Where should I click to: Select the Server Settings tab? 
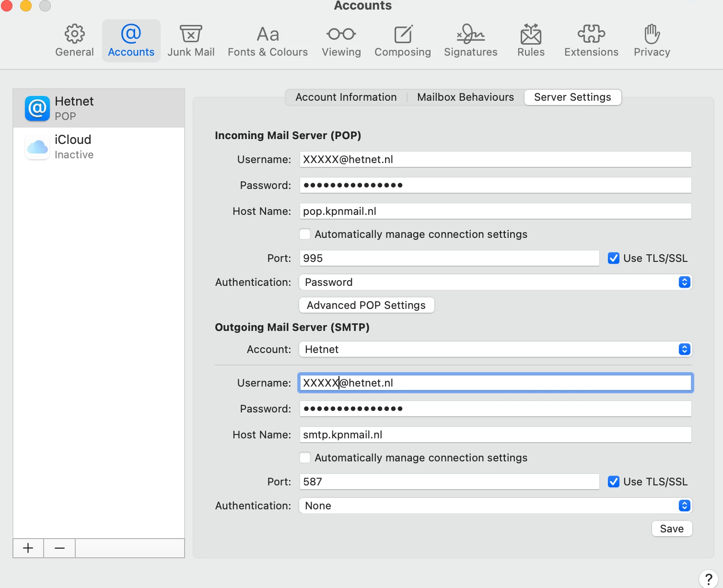point(573,97)
